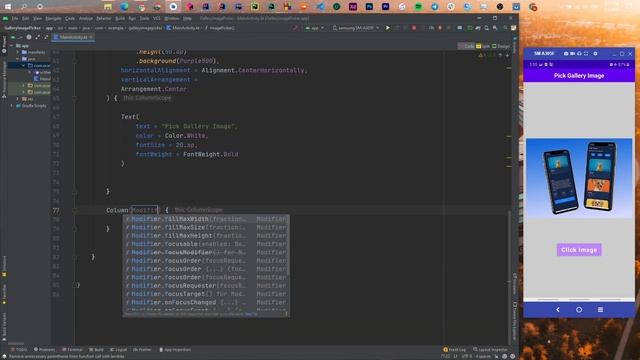Open the Profiler tool window

tap(142, 350)
